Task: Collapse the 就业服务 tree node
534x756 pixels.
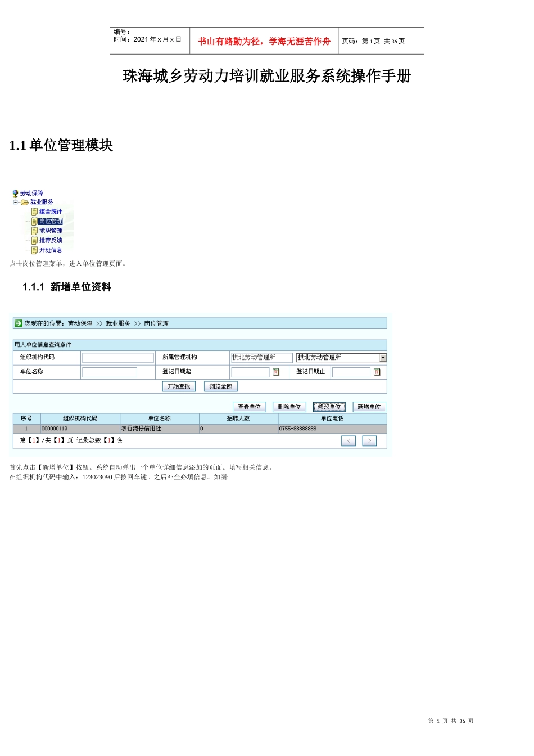Action: [x=16, y=202]
